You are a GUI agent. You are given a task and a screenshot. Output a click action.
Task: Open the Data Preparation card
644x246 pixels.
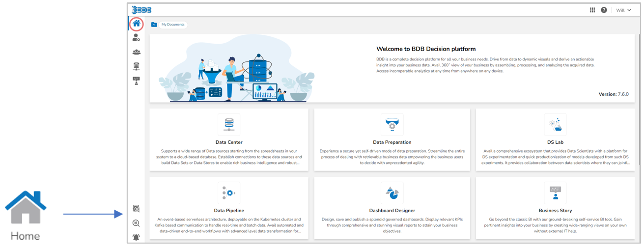(392, 139)
